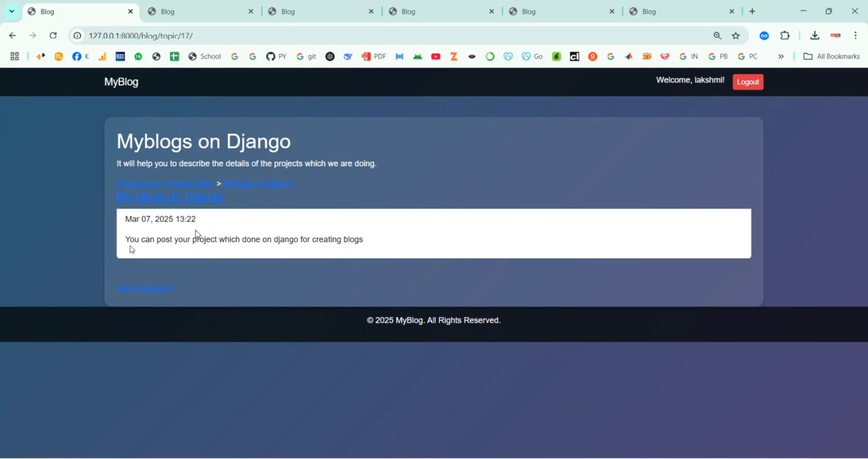The image size is (868, 459).
Task: Click the Add a new post link
Action: tap(145, 288)
